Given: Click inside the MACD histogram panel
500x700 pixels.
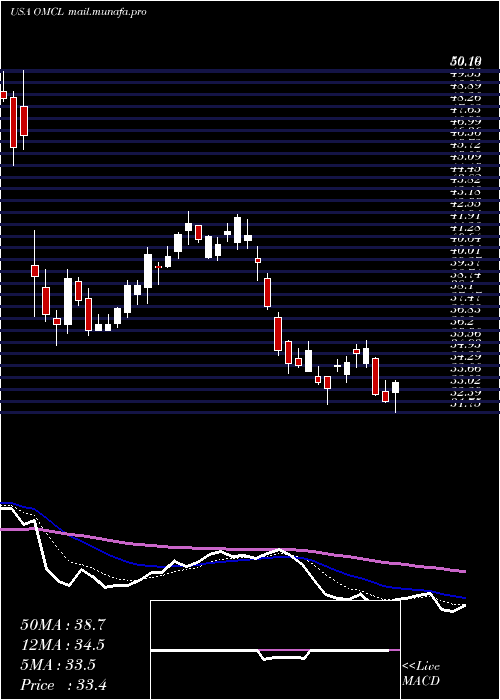Looking at the screenshot, I should [275, 650].
